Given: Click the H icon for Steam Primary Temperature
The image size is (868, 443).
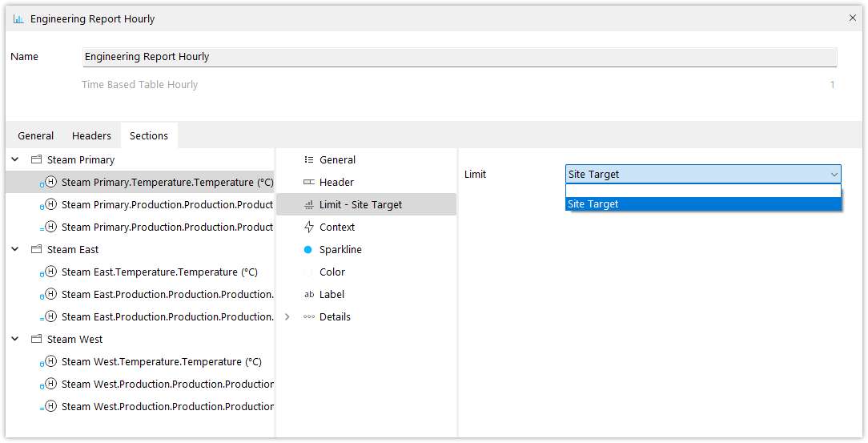Looking at the screenshot, I should click(50, 182).
